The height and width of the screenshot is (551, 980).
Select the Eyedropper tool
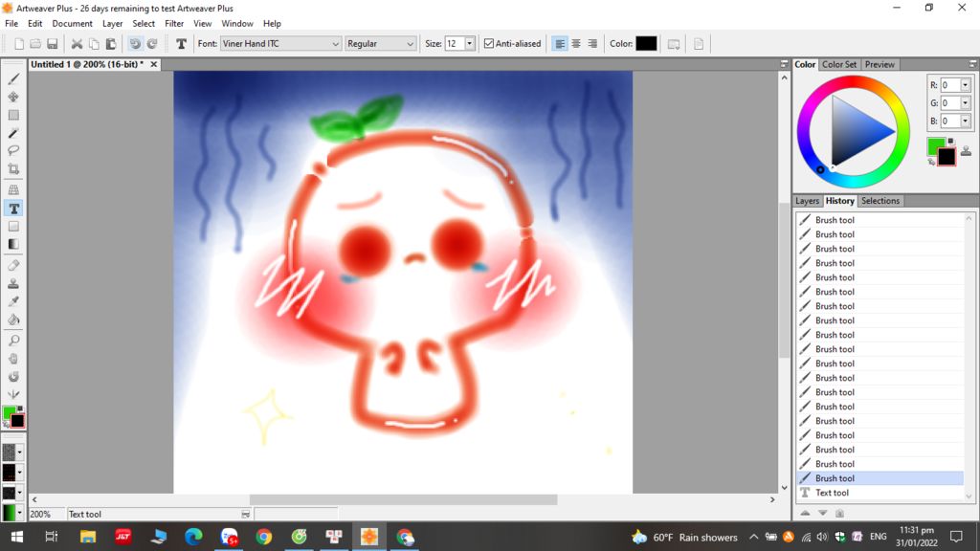(x=13, y=301)
